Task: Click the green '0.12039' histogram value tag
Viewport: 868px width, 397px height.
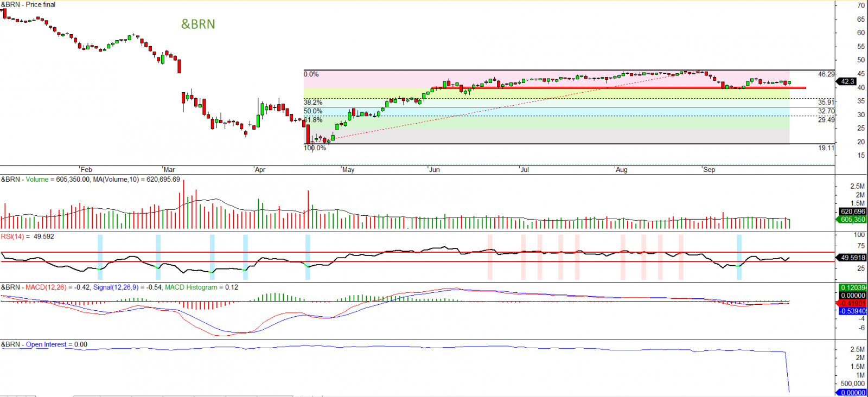Action: (x=853, y=288)
